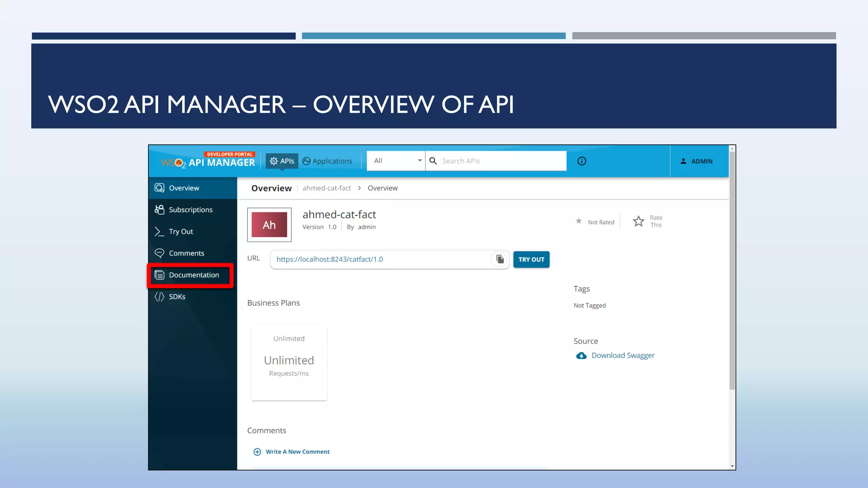868x488 pixels.
Task: Go to Try Out in sidebar
Action: click(193, 232)
